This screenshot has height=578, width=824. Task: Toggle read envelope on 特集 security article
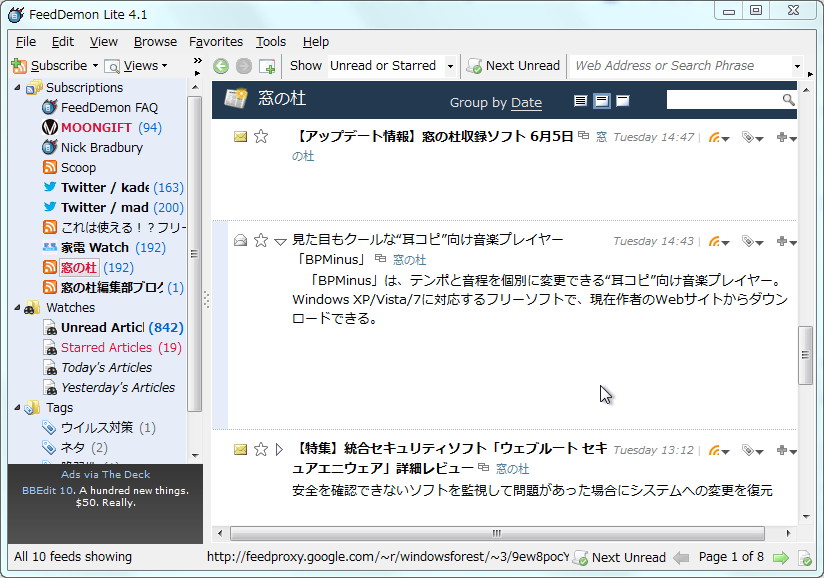pyautogui.click(x=240, y=450)
